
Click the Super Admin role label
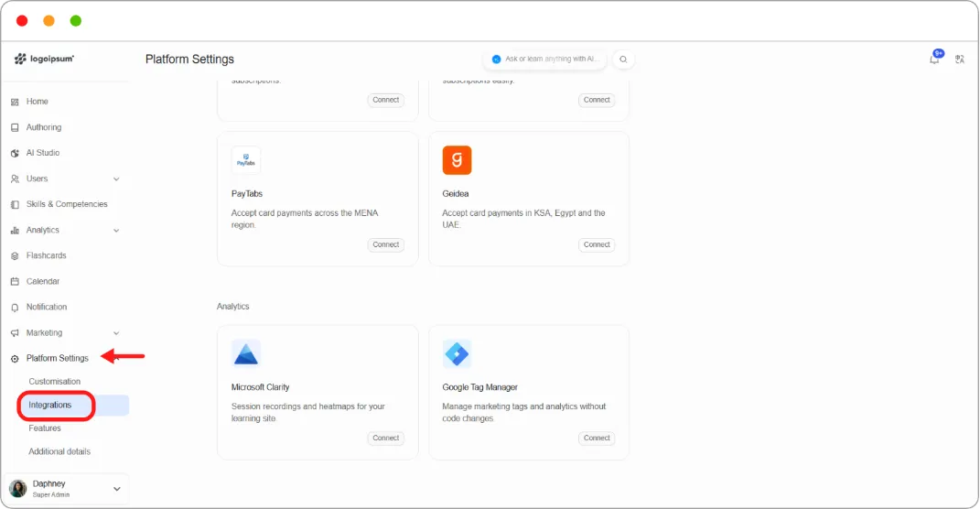(51, 494)
